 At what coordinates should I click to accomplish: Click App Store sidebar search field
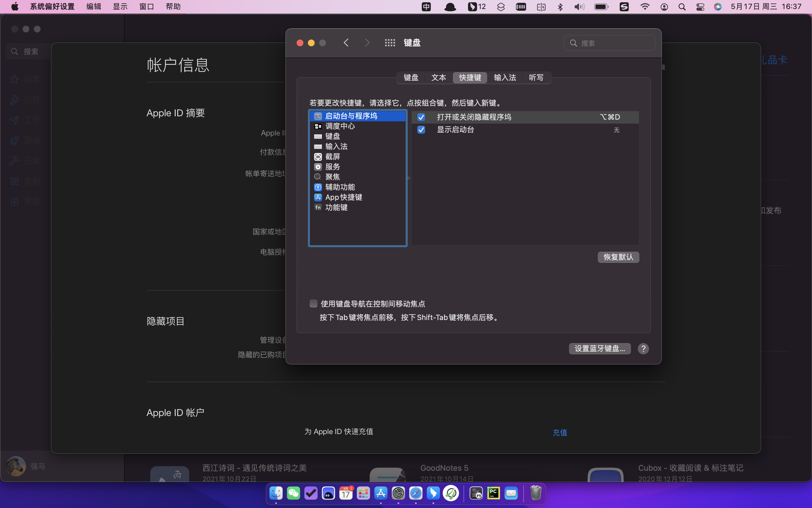[x=28, y=51]
